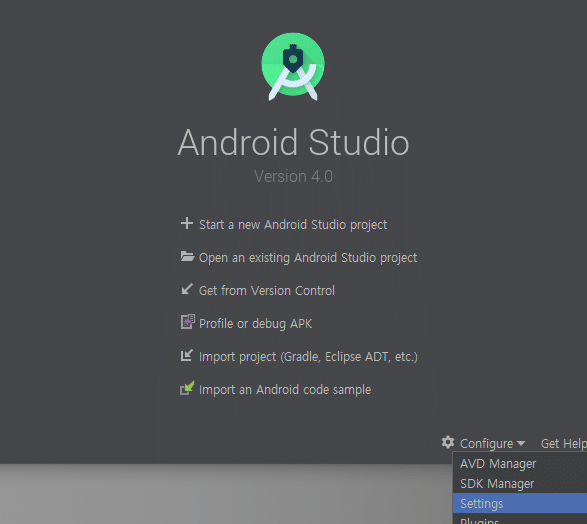This screenshot has width=587, height=524.
Task: Open an existing Android Studio project
Action: pyautogui.click(x=308, y=258)
